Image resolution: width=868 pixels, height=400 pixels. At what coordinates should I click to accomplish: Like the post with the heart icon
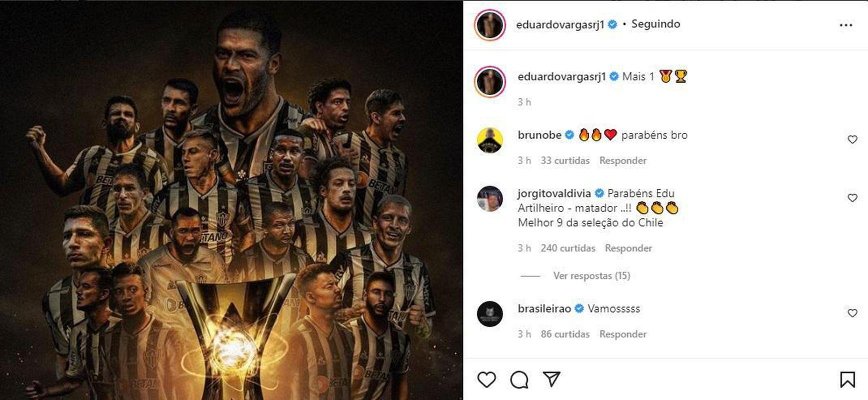tap(486, 380)
